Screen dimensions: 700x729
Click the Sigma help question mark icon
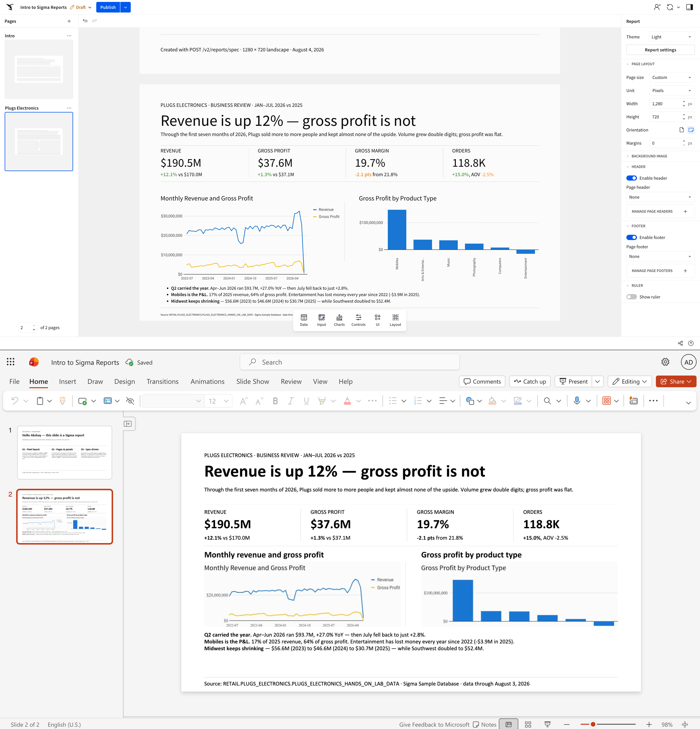coord(691,343)
